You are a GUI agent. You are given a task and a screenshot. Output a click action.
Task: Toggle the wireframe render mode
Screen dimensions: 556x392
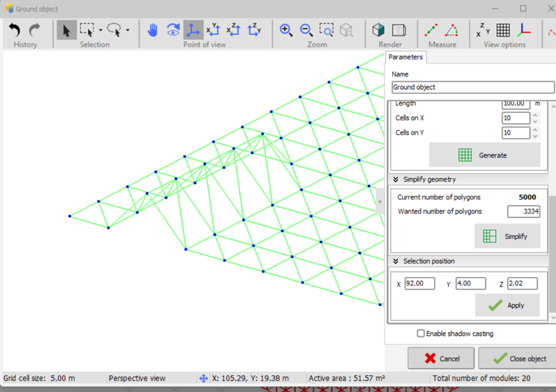pyautogui.click(x=399, y=30)
